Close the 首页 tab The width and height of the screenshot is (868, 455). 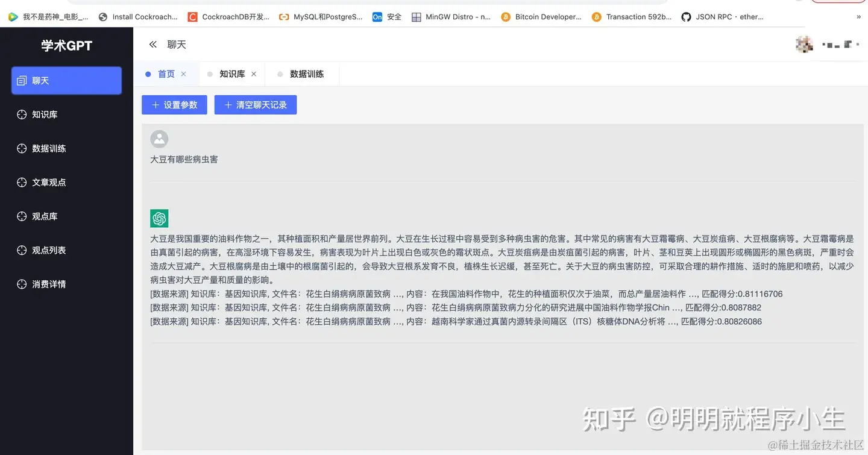coord(184,74)
